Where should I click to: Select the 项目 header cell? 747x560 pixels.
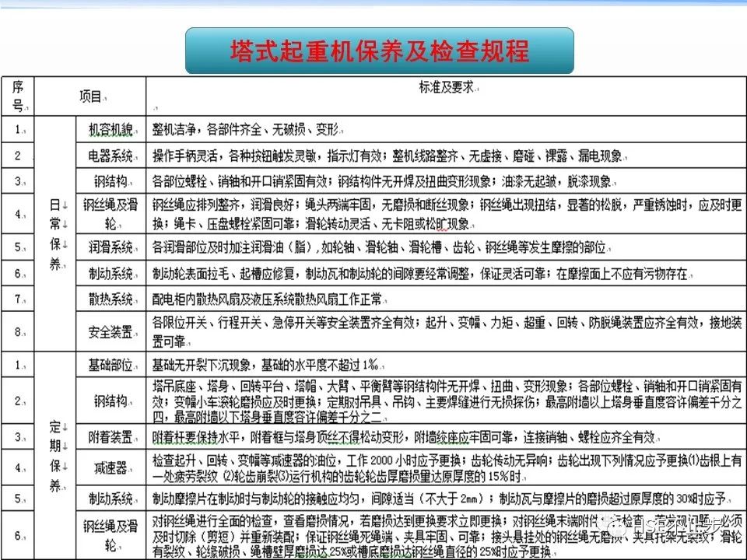tap(90, 96)
